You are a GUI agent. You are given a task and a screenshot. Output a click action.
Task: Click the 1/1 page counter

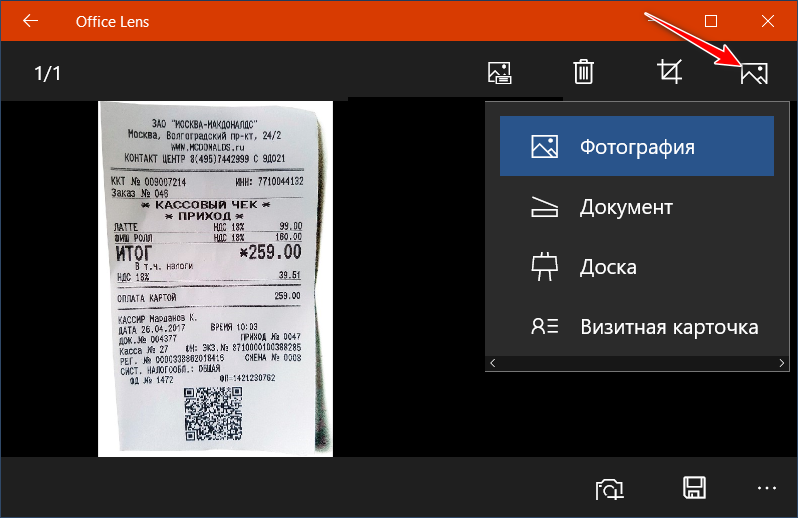[x=47, y=74]
